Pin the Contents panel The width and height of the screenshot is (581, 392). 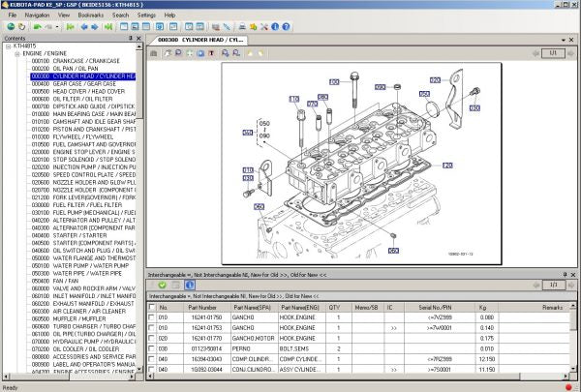129,39
